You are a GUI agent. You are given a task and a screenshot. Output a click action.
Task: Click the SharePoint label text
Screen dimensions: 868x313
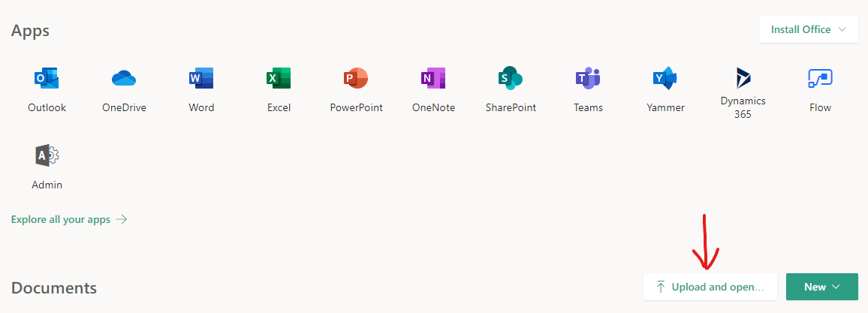(511, 108)
